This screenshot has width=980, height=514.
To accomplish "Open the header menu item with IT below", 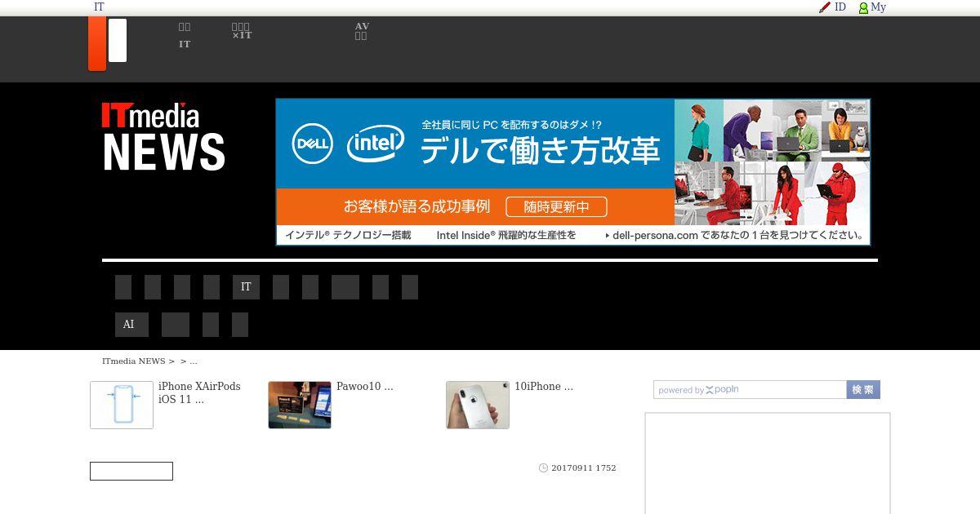I will point(185,35).
